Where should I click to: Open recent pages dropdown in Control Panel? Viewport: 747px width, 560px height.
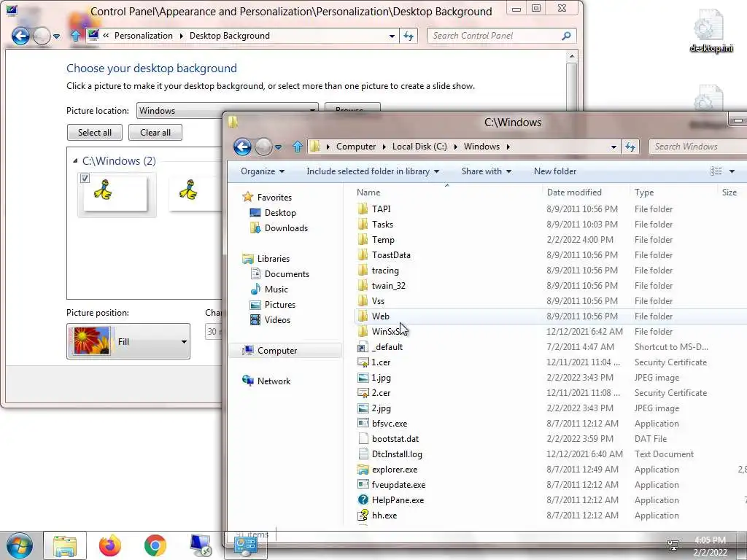(57, 36)
